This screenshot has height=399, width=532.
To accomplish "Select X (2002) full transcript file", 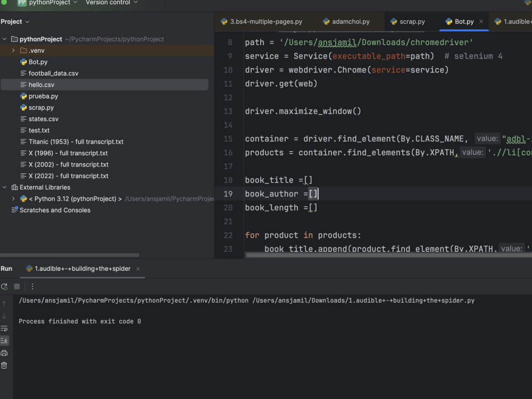I will coord(69,164).
